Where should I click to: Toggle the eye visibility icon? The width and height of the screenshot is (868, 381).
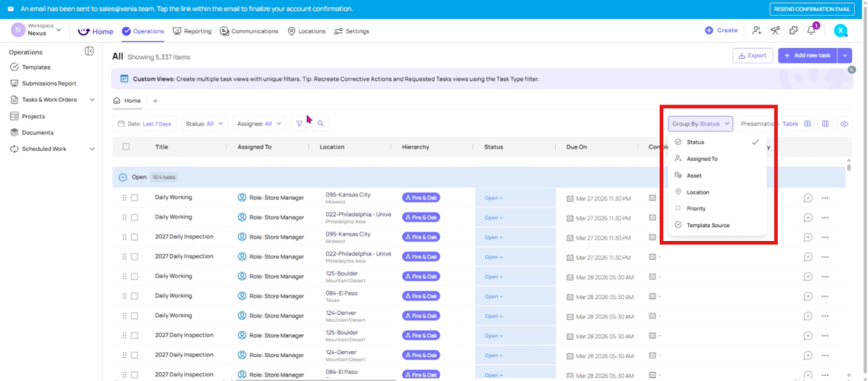pos(844,124)
